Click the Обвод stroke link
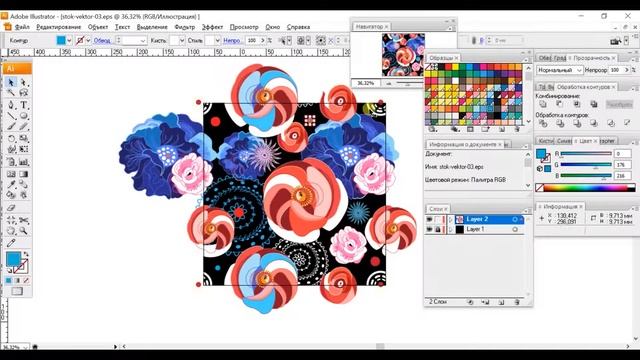This screenshot has height=360, width=640. [x=102, y=40]
